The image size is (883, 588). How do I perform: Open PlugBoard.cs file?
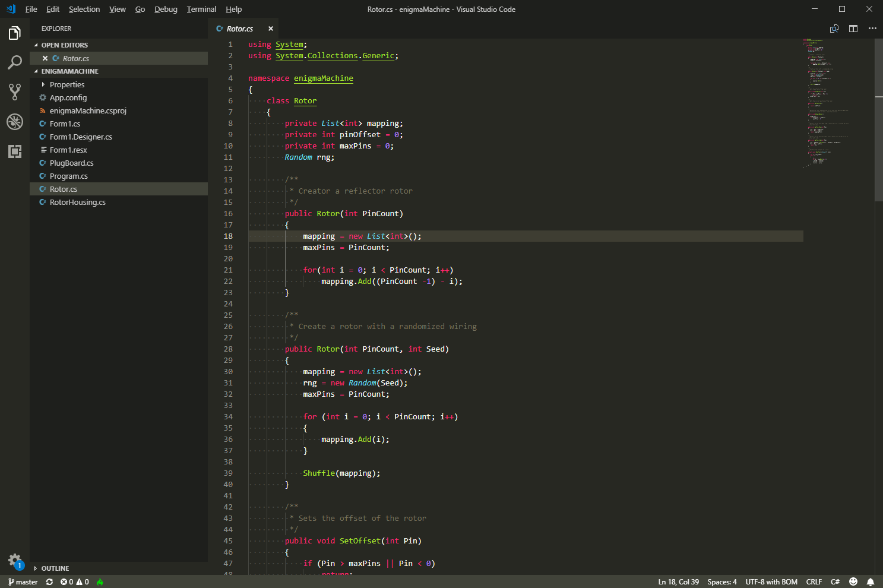pyautogui.click(x=119, y=163)
